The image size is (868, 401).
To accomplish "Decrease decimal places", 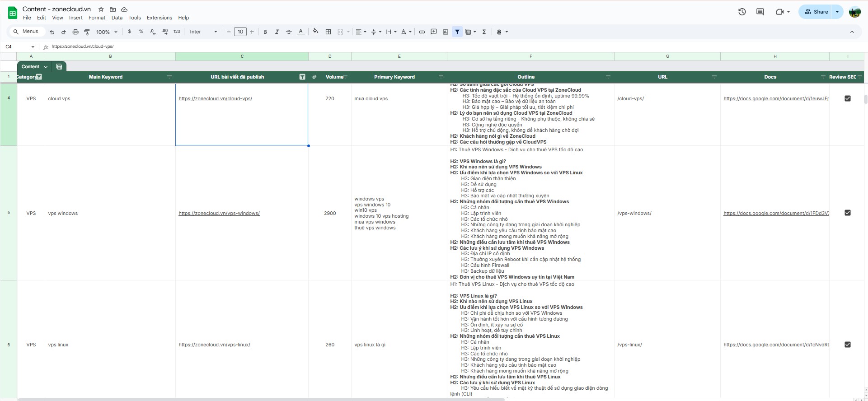I will pyautogui.click(x=153, y=32).
